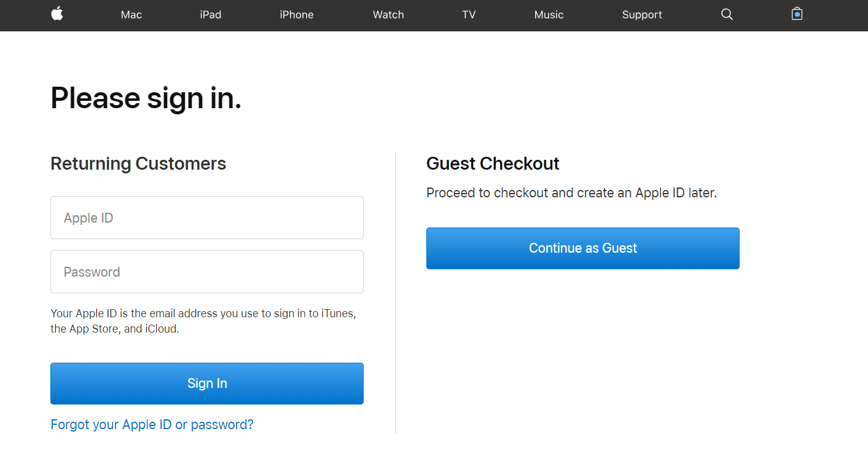The height and width of the screenshot is (474, 868).
Task: Open Forgot your Apple ID or password link
Action: click(152, 425)
